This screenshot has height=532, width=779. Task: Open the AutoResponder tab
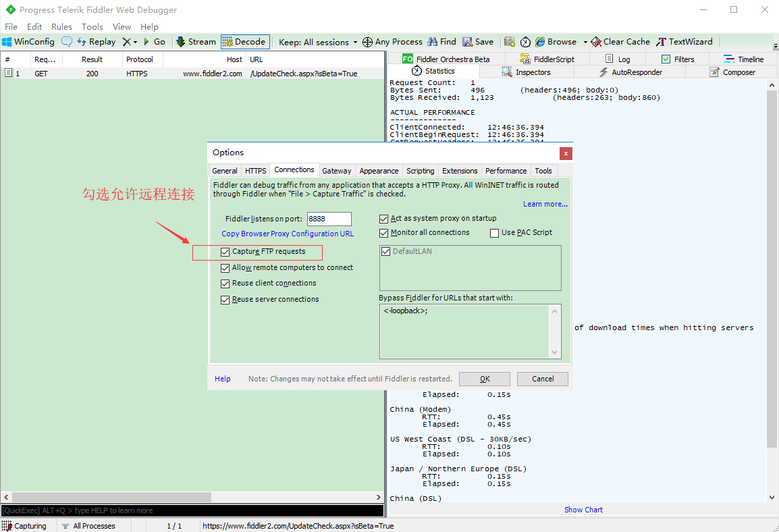(x=630, y=72)
